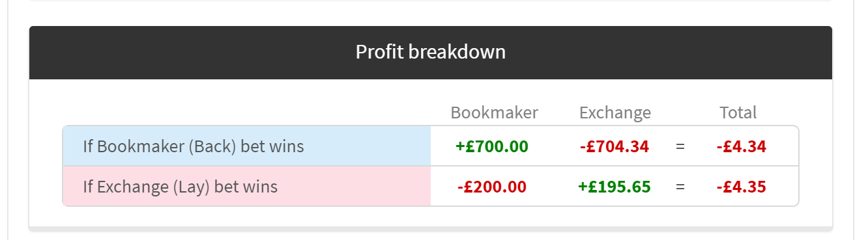Click the -£704.34 exchange loss value
The image size is (868, 240).
click(614, 146)
